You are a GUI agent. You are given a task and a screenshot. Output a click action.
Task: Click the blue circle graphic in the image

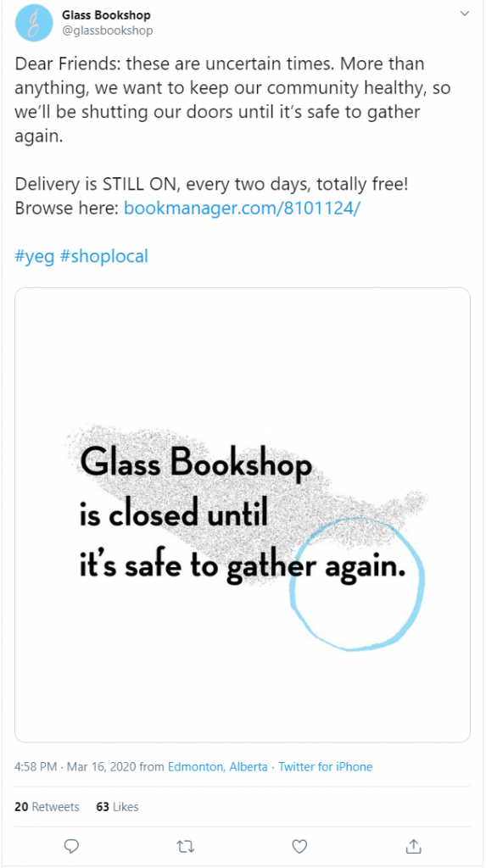coord(357,585)
